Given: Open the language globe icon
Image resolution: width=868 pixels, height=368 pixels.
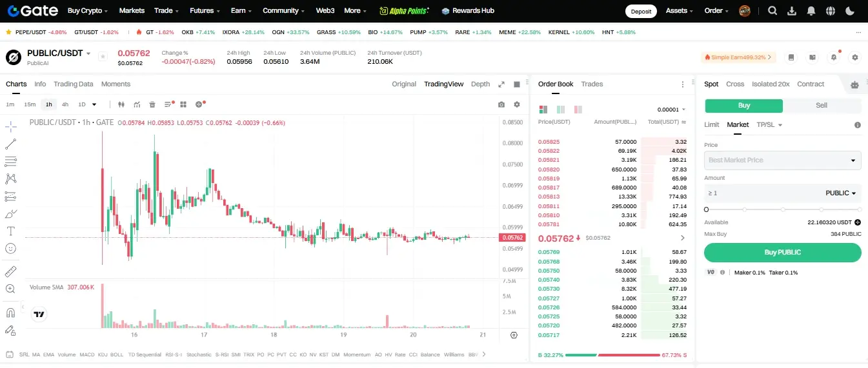Looking at the screenshot, I should pyautogui.click(x=830, y=11).
